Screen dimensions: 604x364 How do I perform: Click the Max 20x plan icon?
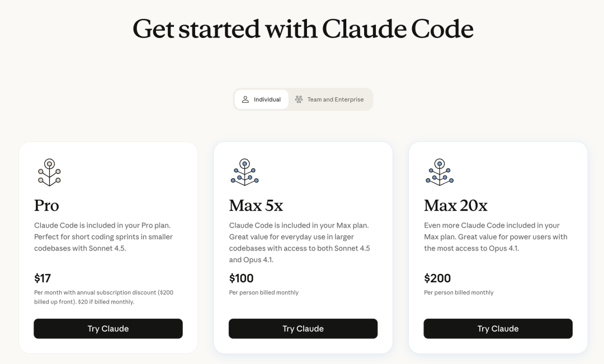[x=440, y=172]
